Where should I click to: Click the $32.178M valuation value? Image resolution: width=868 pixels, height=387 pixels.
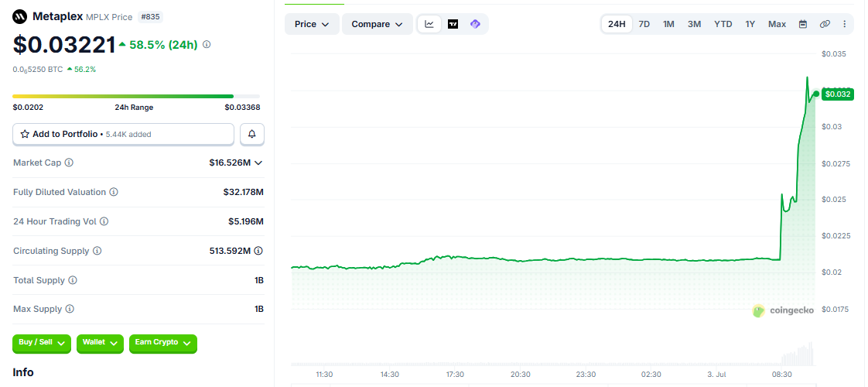243,192
